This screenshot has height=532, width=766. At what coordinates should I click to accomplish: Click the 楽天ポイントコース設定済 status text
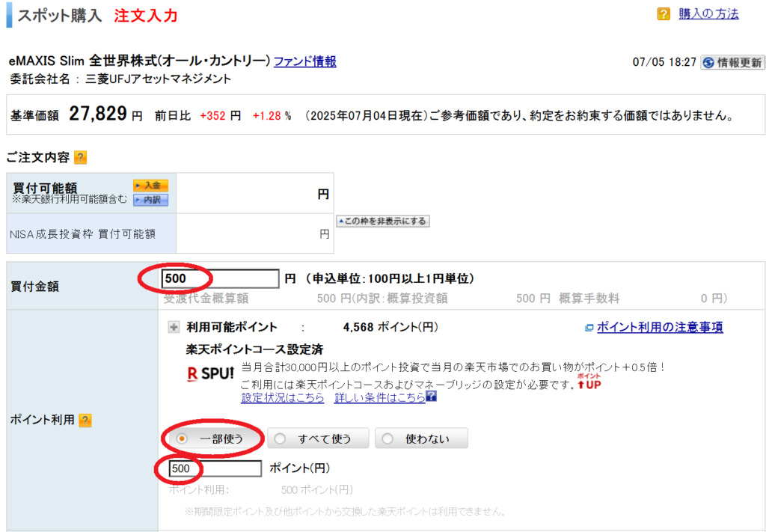(x=254, y=349)
